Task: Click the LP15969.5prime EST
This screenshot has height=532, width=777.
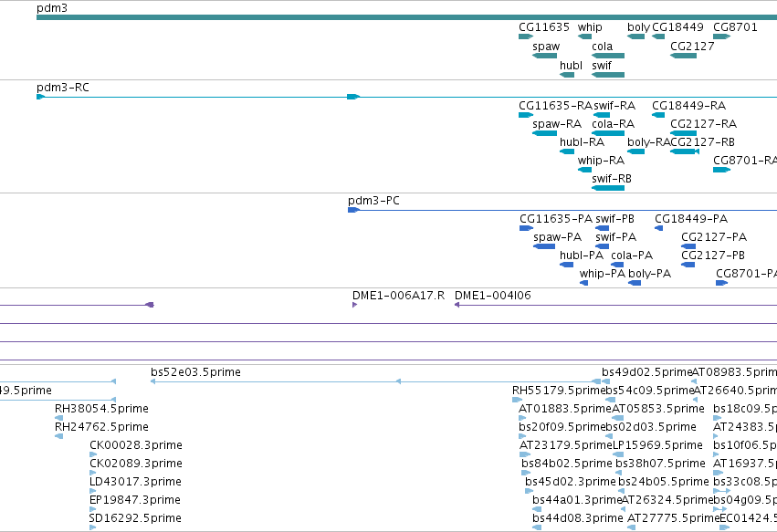Action: [x=616, y=454]
